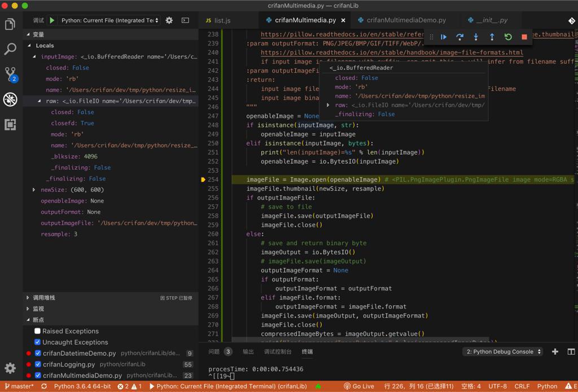Stop the debugger with red square

(524, 37)
